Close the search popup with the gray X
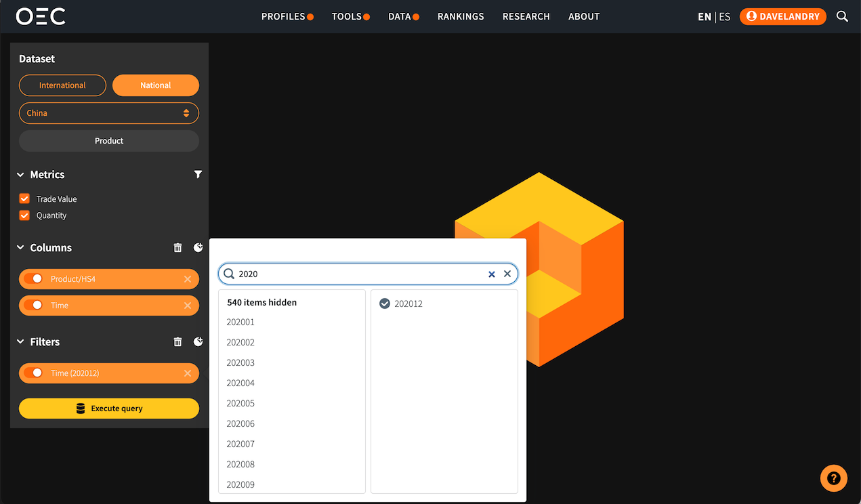861x504 pixels. coord(507,274)
